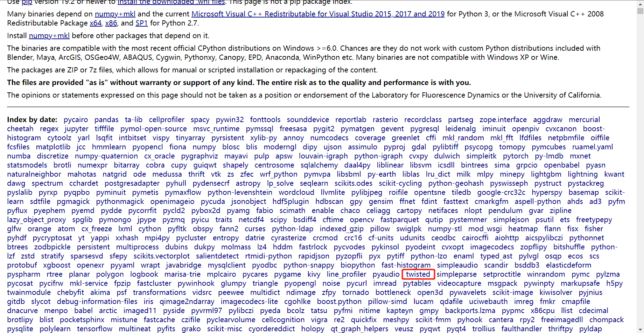This screenshot has width=644, height=333.
Task: Open the cartopy link
Action: click(x=409, y=211)
